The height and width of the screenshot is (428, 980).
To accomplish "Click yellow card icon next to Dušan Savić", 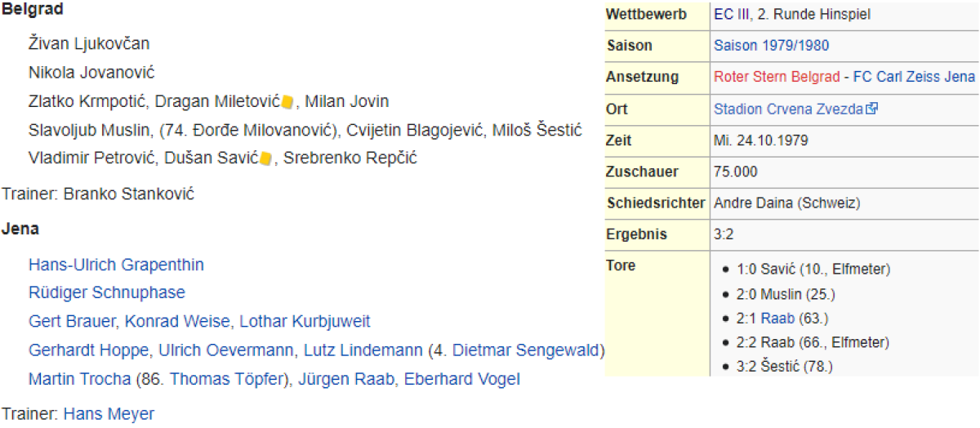I will pyautogui.click(x=265, y=158).
